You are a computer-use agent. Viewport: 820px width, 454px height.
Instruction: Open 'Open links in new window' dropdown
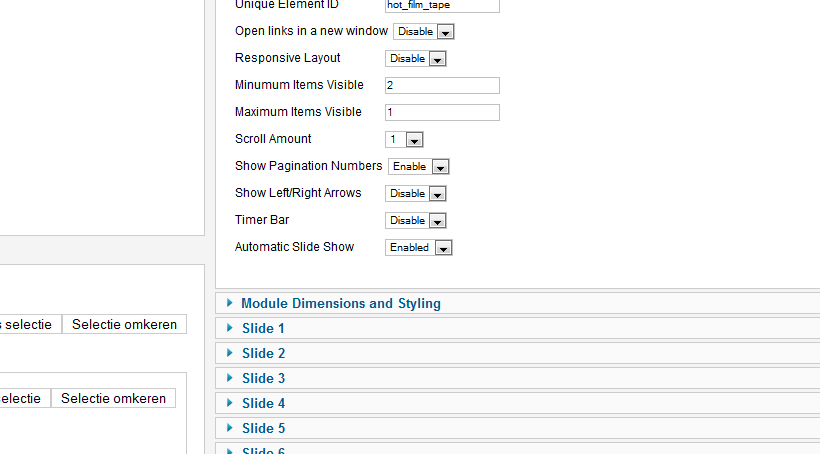[x=424, y=31]
